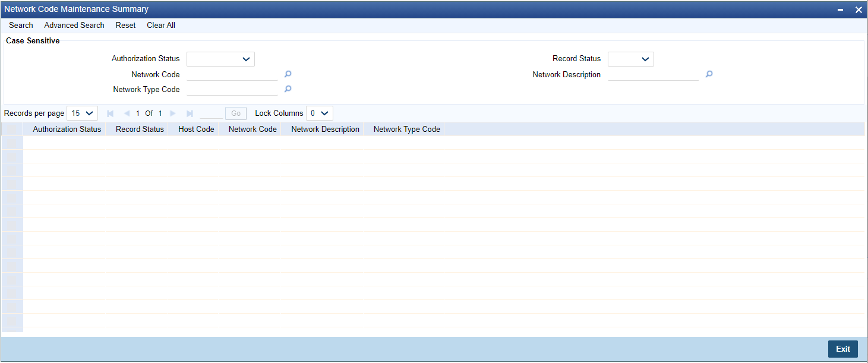Screen dimensions: 868x363
Task: Go to the next page of records
Action: pyautogui.click(x=173, y=113)
